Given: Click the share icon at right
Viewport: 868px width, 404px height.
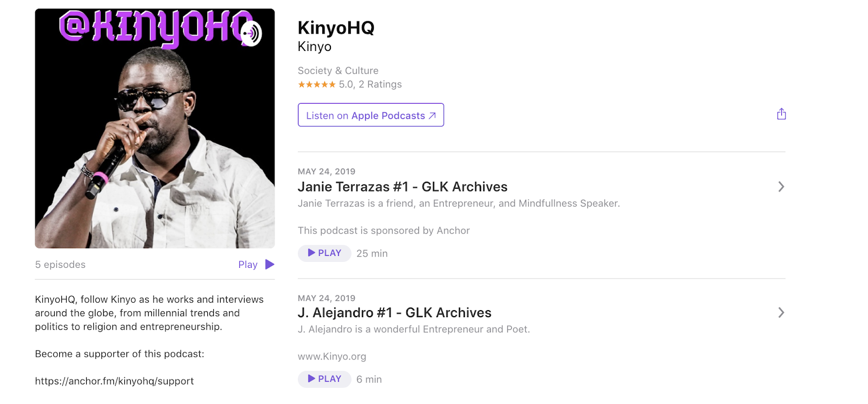Looking at the screenshot, I should (781, 114).
